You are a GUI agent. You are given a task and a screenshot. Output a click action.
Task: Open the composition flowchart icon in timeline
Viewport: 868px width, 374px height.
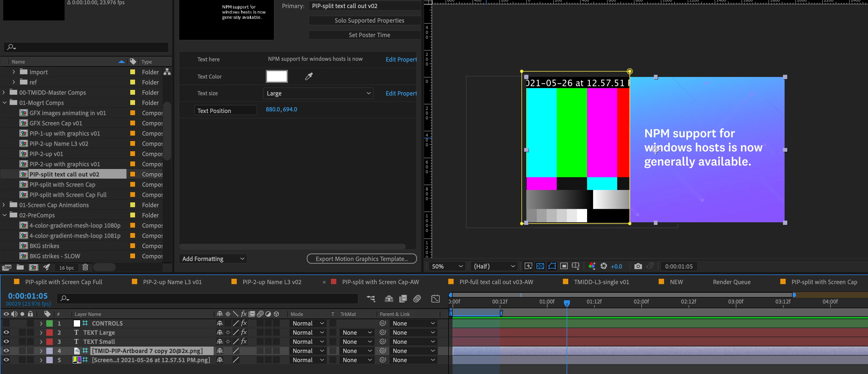[x=371, y=298]
